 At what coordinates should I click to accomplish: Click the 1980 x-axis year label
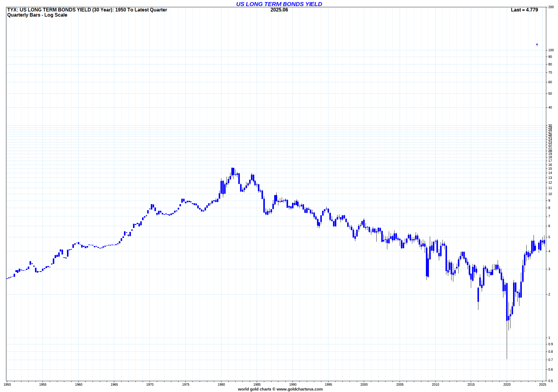221,384
